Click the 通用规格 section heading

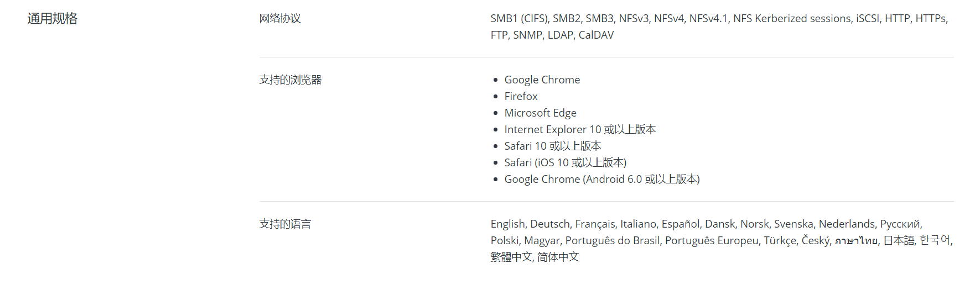(x=53, y=19)
